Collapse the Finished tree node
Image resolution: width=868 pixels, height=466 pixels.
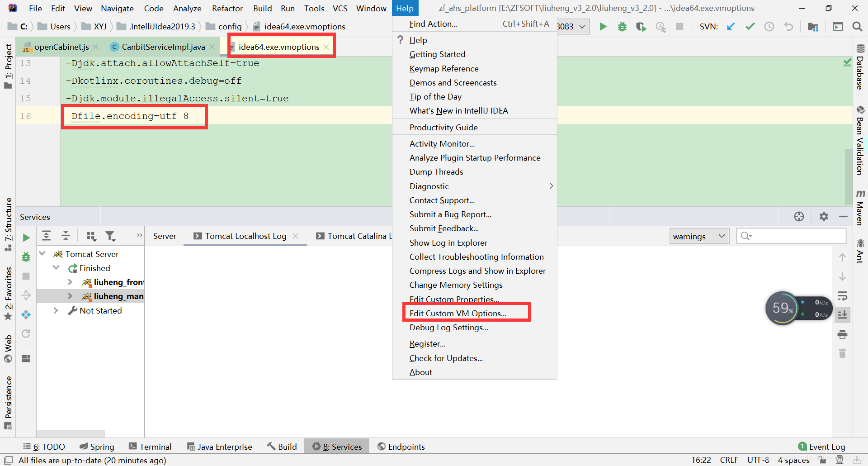click(x=56, y=267)
